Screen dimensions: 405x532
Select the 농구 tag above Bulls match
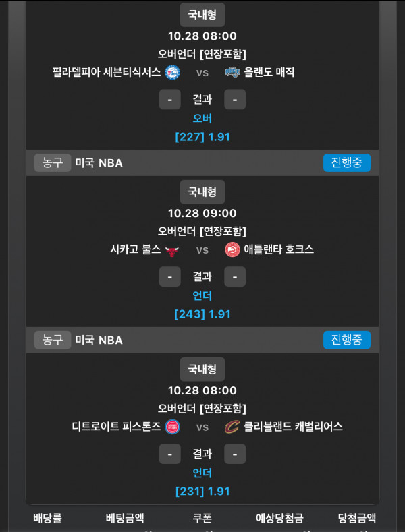click(x=53, y=162)
